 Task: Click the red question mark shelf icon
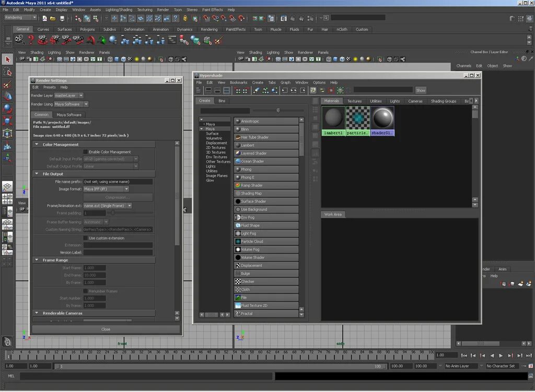(31, 40)
